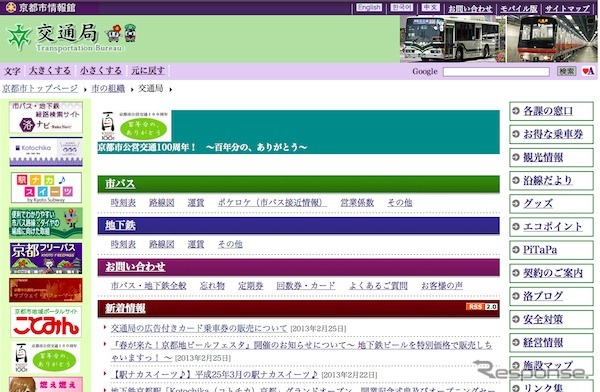
Task: Open 沿線だより in right menu
Action: point(548,180)
